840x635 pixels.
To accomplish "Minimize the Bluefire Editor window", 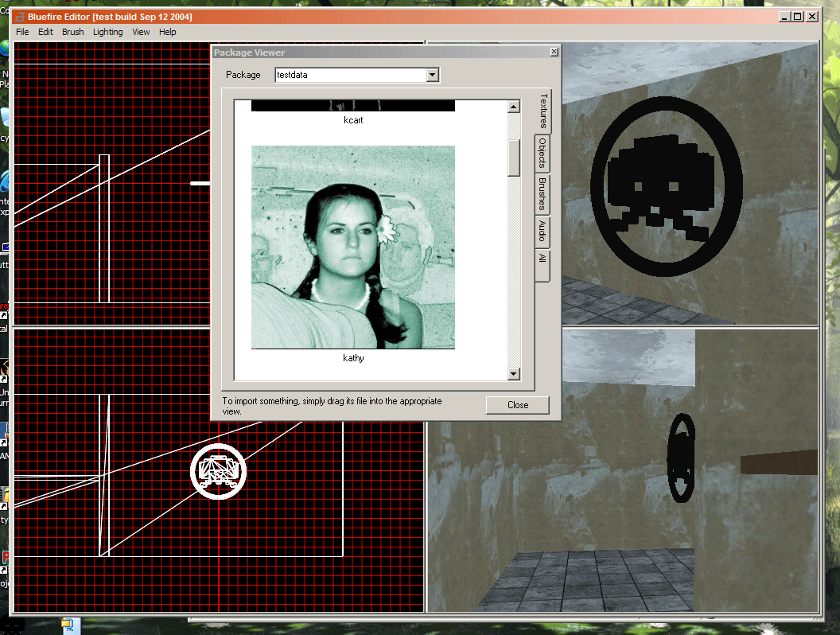I will tap(784, 17).
